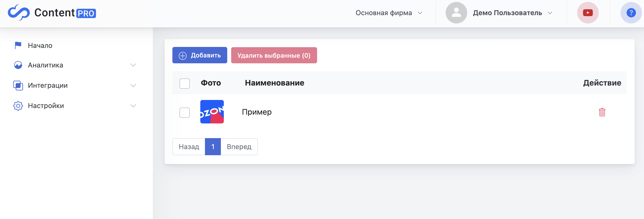
Task: Select page 1 in pagination
Action: (x=213, y=147)
